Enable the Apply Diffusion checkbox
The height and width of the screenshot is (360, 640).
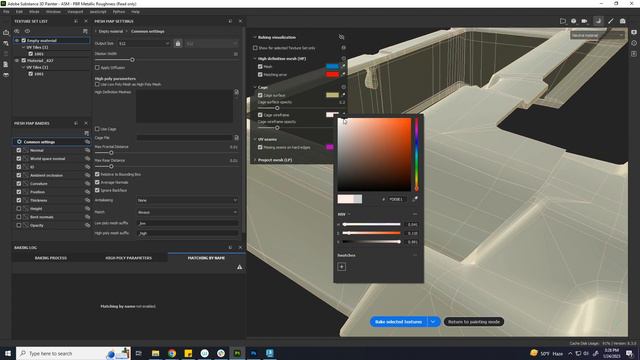97,67
